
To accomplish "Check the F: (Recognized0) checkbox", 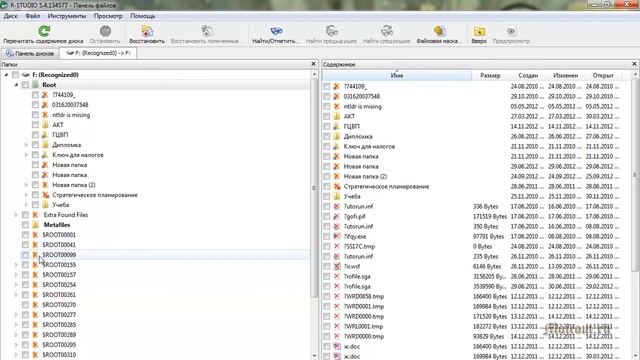I will [x=16, y=75].
